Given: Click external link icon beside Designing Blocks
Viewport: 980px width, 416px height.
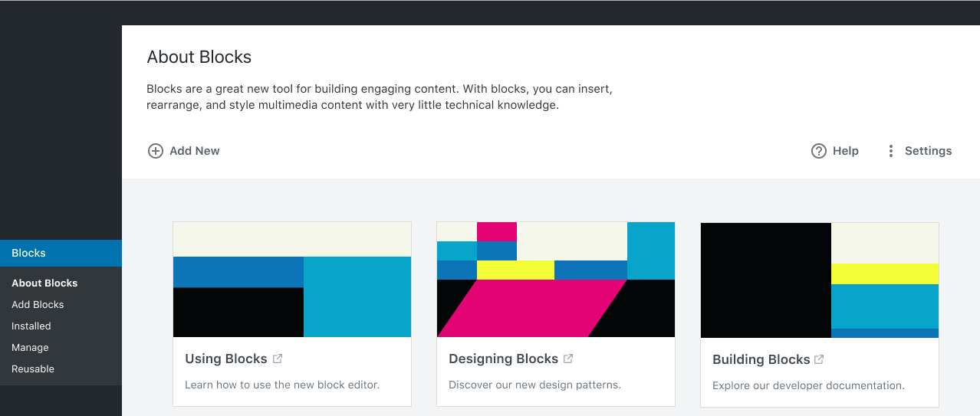Looking at the screenshot, I should coord(568,359).
